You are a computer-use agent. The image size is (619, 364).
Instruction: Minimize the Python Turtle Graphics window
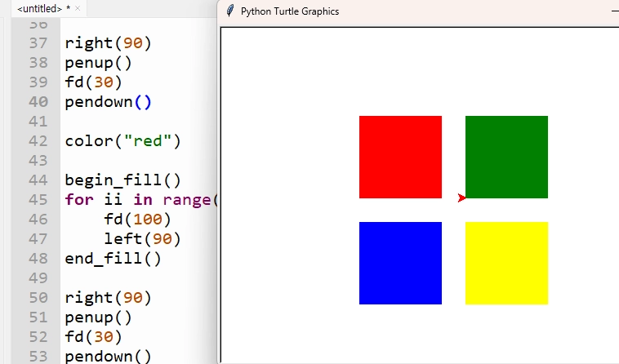(615, 11)
